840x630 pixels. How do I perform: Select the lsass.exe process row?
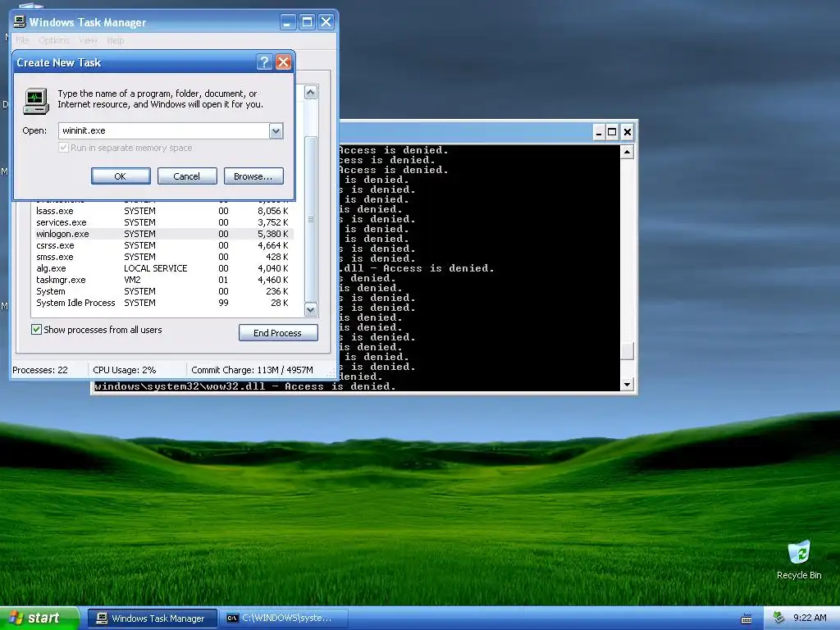pyautogui.click(x=164, y=211)
